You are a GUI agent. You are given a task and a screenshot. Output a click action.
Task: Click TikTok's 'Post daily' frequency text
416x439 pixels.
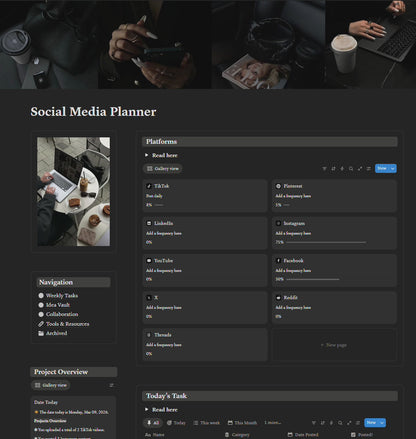click(x=154, y=196)
